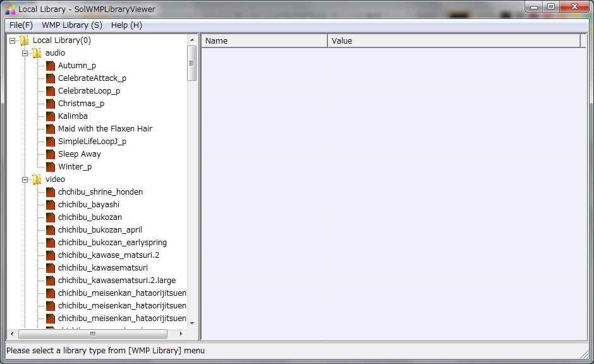Open the Help (H) menu
Viewport: 594px width, 364px height.
tap(126, 25)
